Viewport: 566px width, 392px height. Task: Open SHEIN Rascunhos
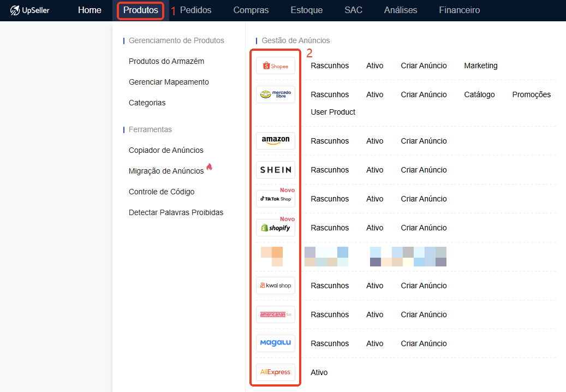[330, 170]
